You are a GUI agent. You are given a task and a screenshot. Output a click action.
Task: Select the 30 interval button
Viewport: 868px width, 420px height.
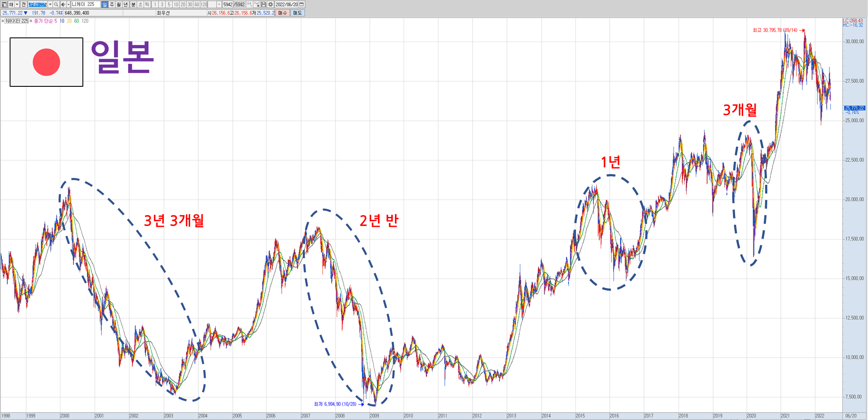190,4
